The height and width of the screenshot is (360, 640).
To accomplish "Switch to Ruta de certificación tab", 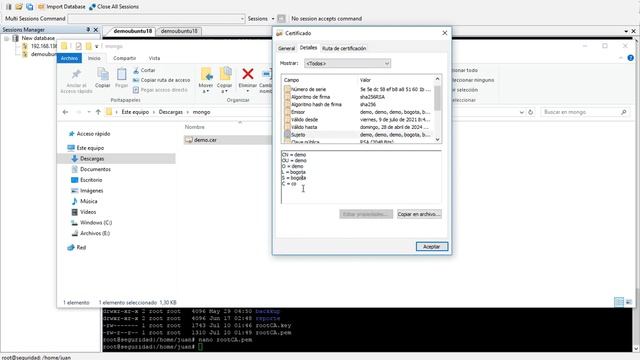I will tap(344, 48).
